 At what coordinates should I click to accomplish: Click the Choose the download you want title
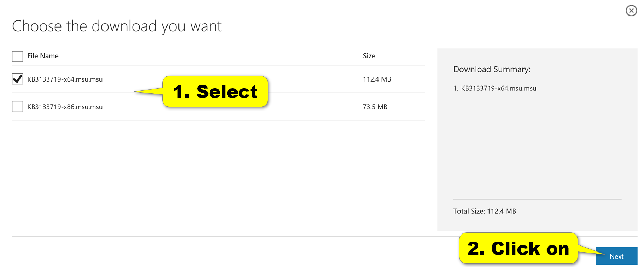point(117,26)
